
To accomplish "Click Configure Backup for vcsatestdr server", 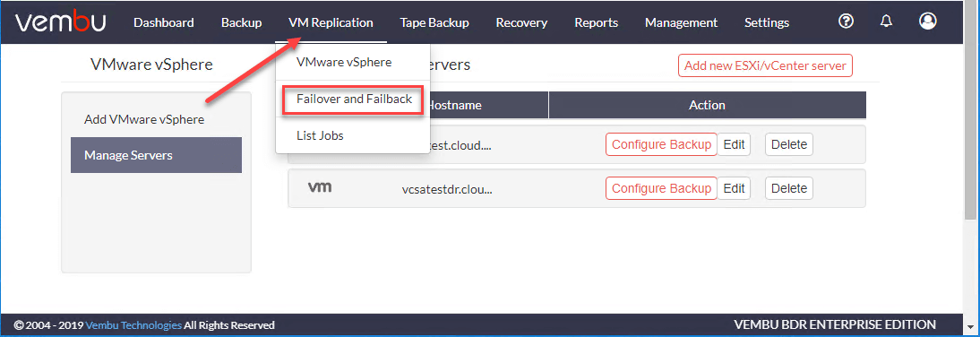I will pos(661,188).
